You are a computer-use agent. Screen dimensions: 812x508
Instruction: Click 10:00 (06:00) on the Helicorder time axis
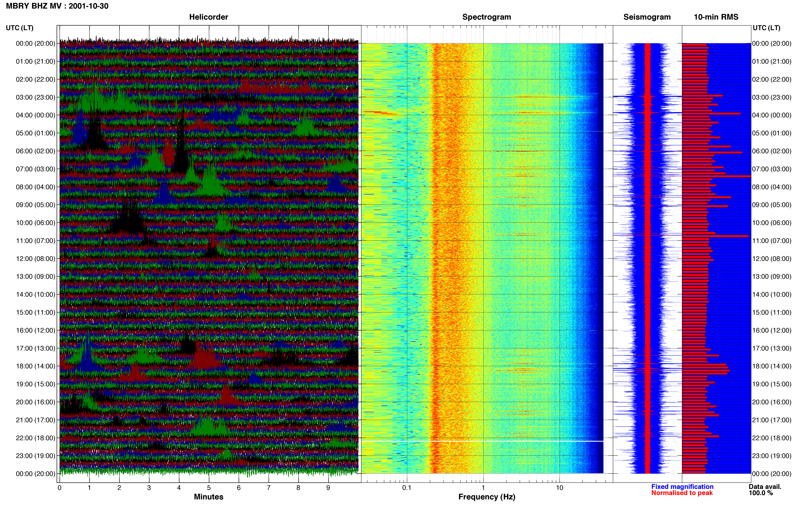pos(36,223)
